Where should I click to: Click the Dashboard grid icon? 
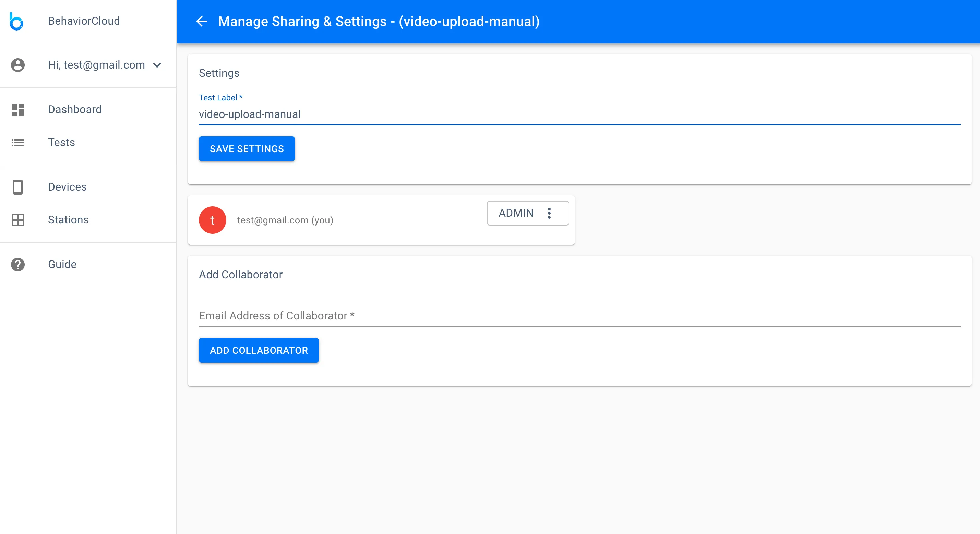(x=17, y=110)
